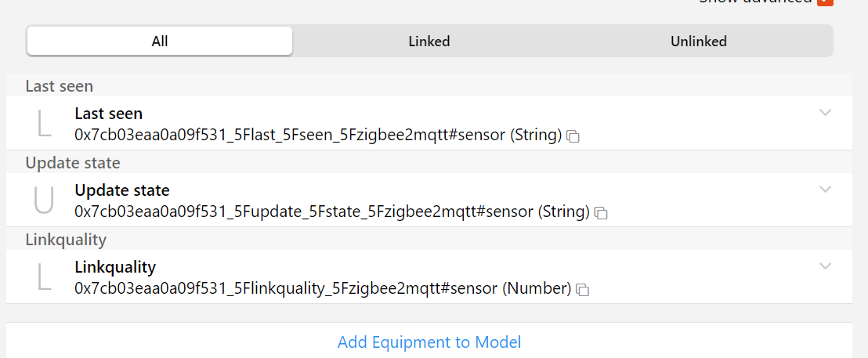
Task: Click the last_seen sensor String ID text
Action: tap(318, 136)
